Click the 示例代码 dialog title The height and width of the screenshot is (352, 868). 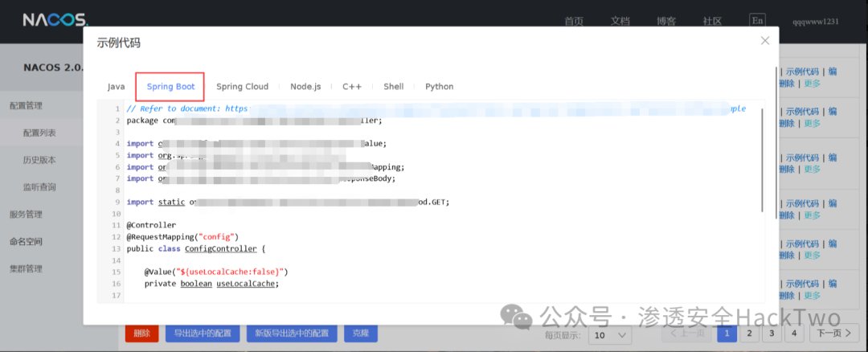point(118,43)
